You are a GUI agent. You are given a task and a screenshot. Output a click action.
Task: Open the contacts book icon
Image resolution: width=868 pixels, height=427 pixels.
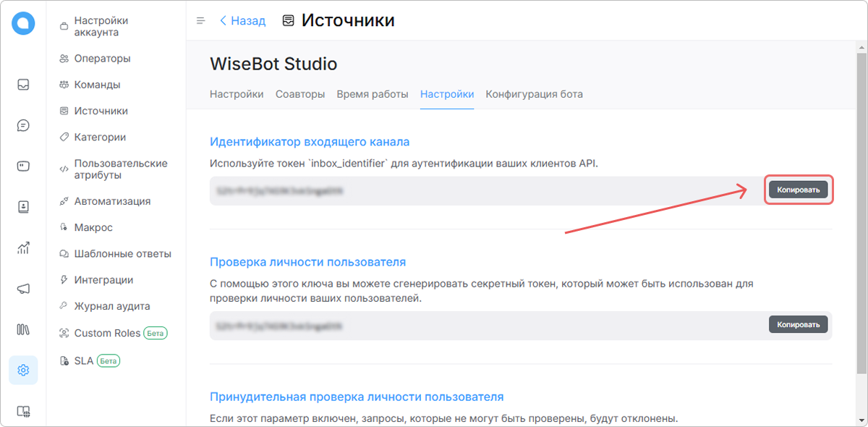(x=23, y=207)
